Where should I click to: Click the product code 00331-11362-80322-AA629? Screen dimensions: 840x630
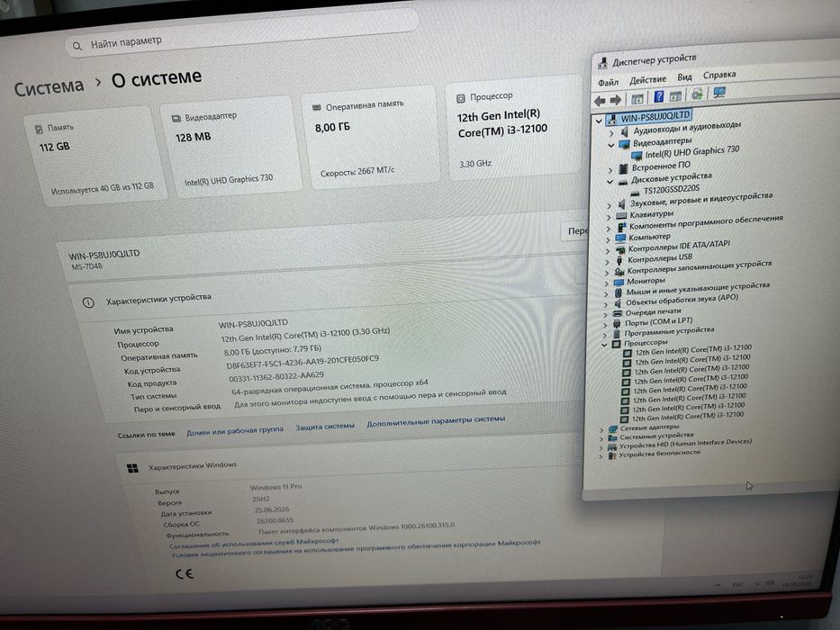click(x=276, y=376)
